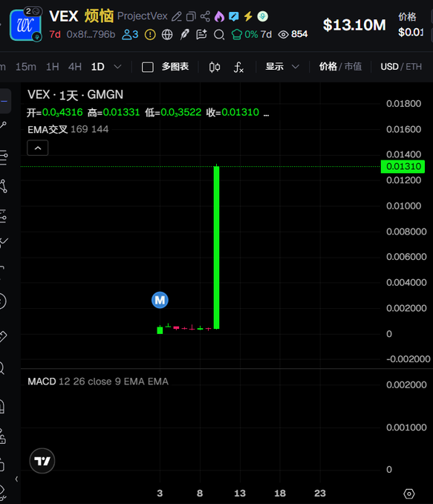433x504 pixels.
Task: Click the EMA交叉 indicator label
Action: coord(48,130)
